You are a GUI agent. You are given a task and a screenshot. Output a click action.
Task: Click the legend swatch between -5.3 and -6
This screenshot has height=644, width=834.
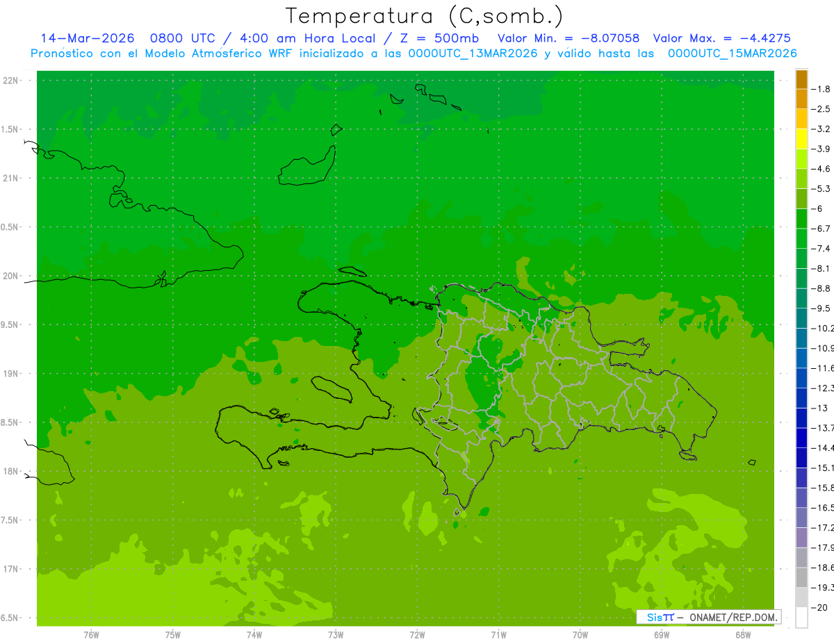[x=801, y=199]
